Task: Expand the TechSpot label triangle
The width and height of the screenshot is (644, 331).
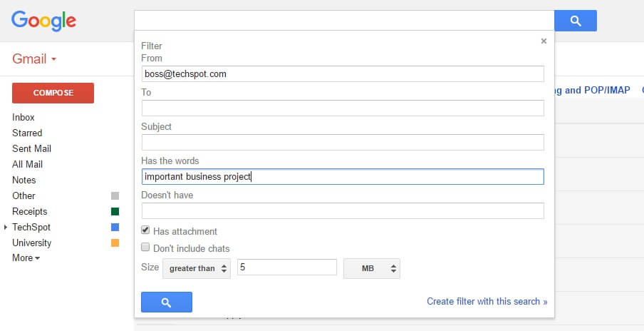Action: click(6, 227)
